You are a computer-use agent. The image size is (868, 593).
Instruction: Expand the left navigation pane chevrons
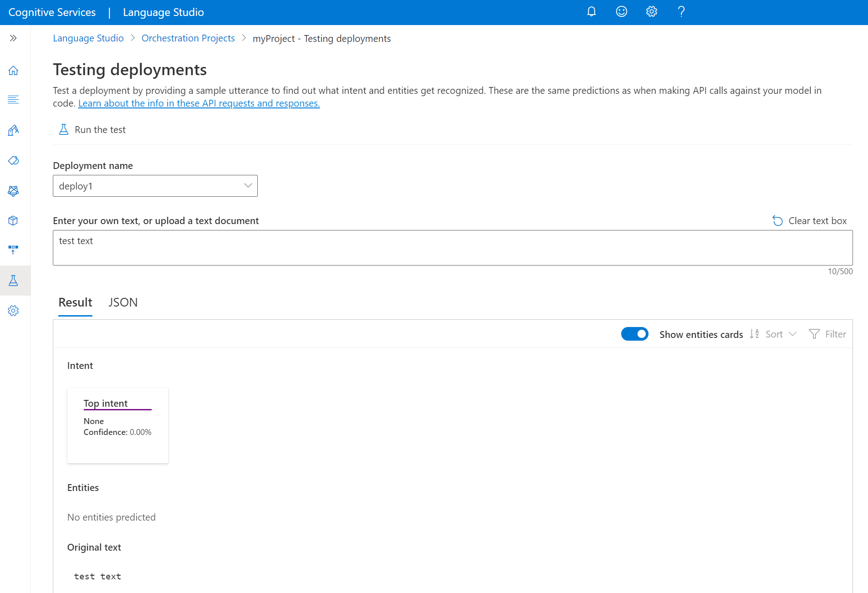point(13,38)
